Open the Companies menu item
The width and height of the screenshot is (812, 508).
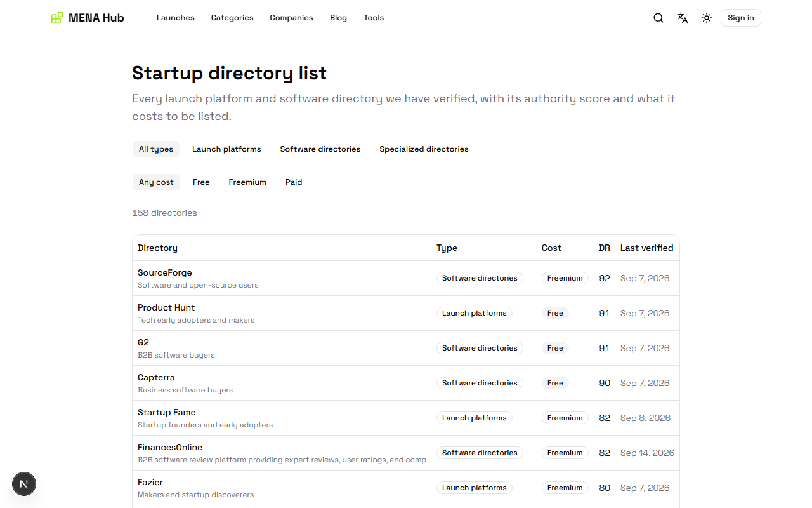click(291, 18)
